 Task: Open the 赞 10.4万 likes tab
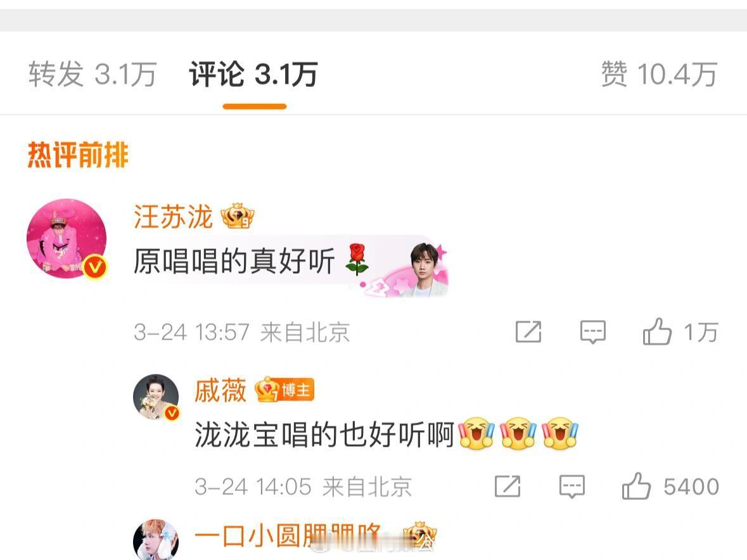[x=659, y=74]
